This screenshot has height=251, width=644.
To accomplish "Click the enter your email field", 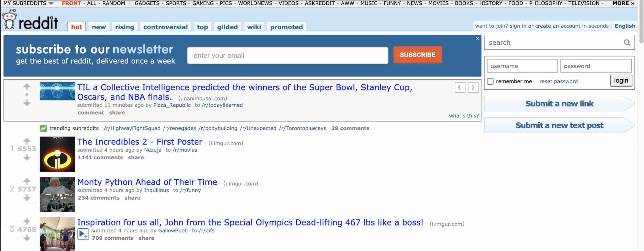I will (x=287, y=55).
